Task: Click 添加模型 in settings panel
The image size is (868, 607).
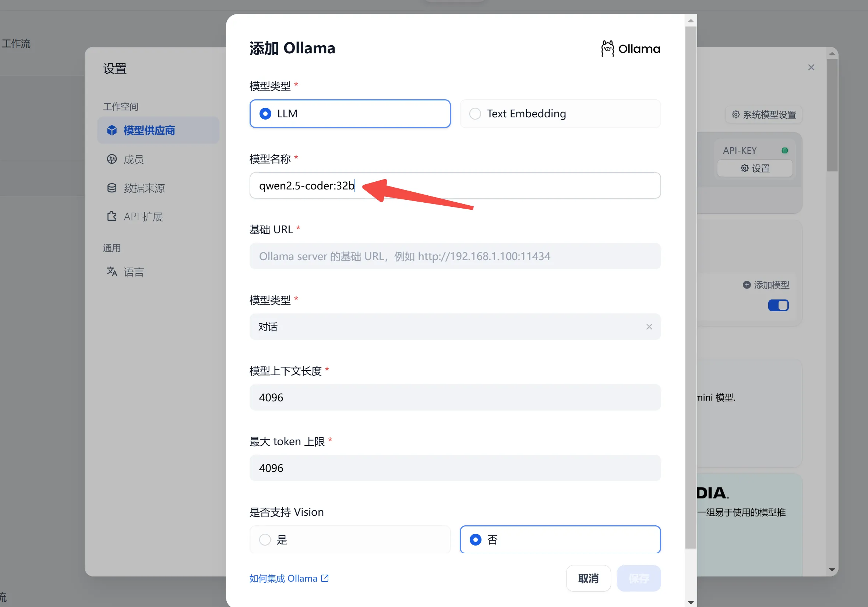Action: [x=766, y=285]
